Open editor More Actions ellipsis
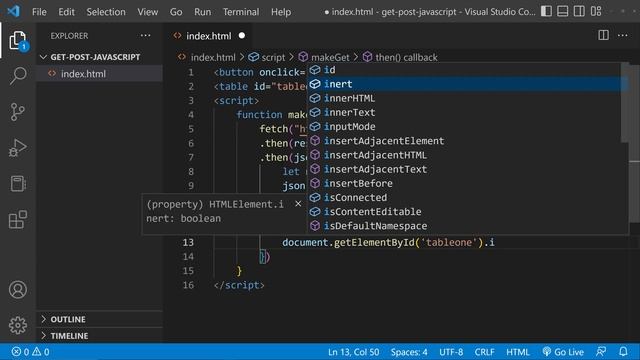This screenshot has width=640, height=360. click(x=622, y=36)
